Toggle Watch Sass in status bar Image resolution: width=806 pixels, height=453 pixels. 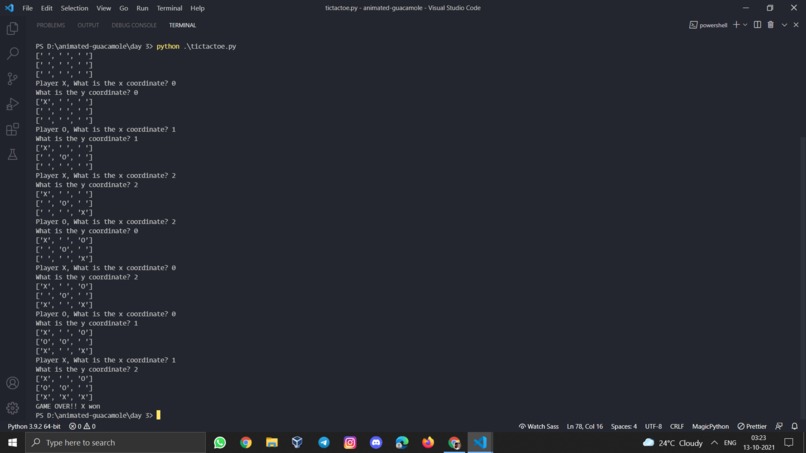(538, 426)
